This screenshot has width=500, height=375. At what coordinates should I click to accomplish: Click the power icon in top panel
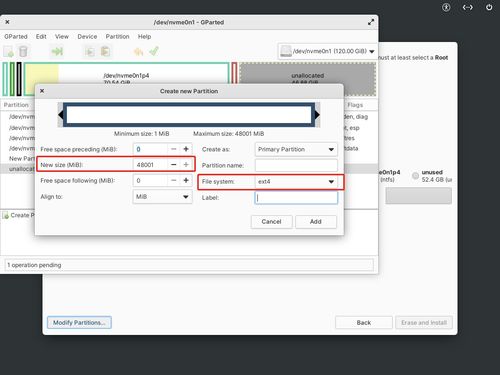click(489, 7)
